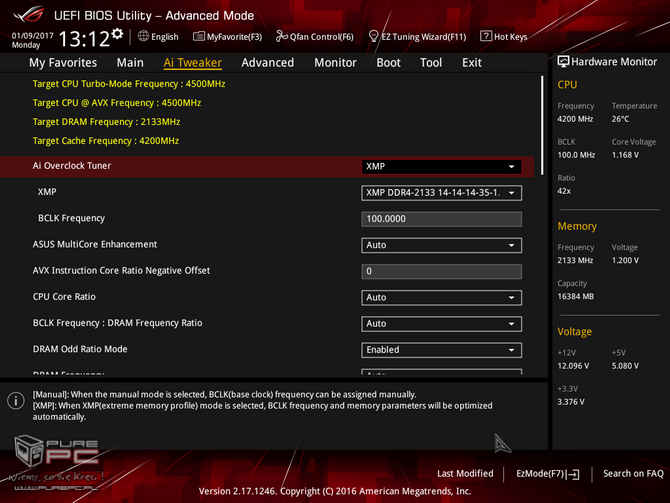
Task: Click the 13:12 clock display
Action: pos(84,39)
